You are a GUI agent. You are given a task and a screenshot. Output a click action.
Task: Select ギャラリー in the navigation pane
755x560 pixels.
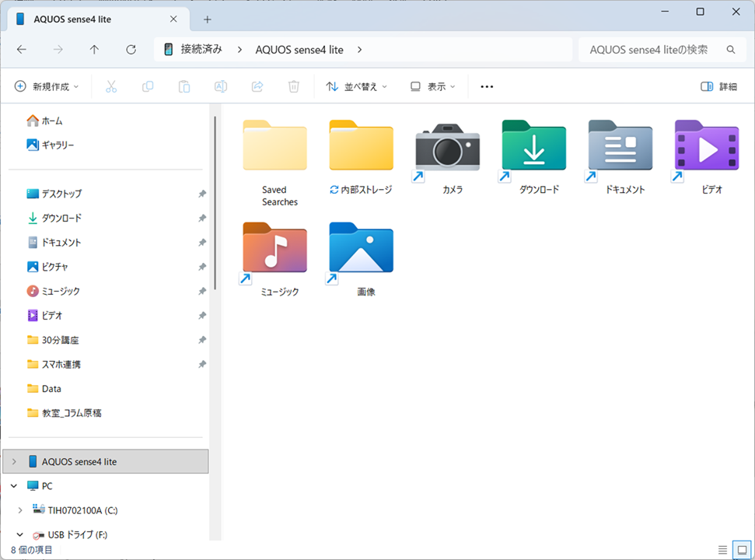[x=58, y=145]
